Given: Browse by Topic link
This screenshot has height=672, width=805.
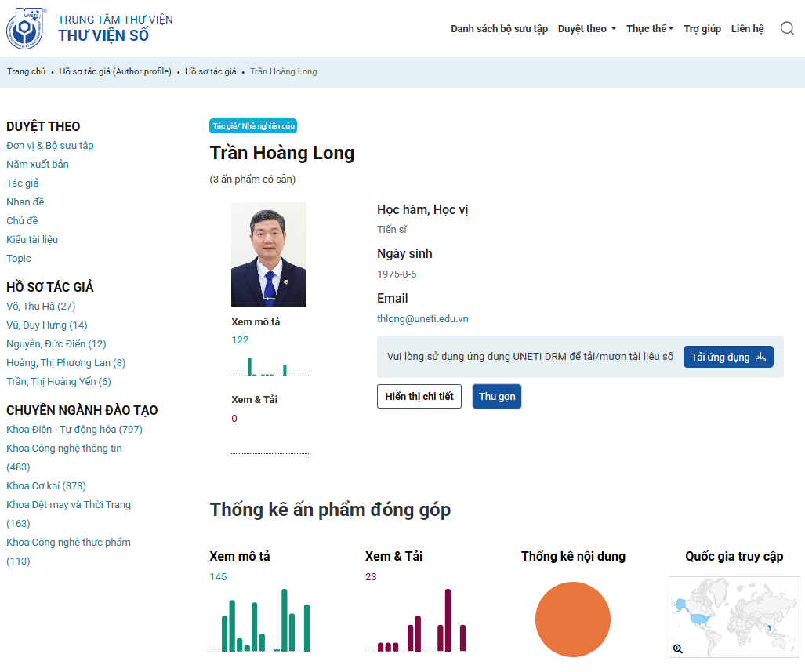Looking at the screenshot, I should click(x=19, y=259).
